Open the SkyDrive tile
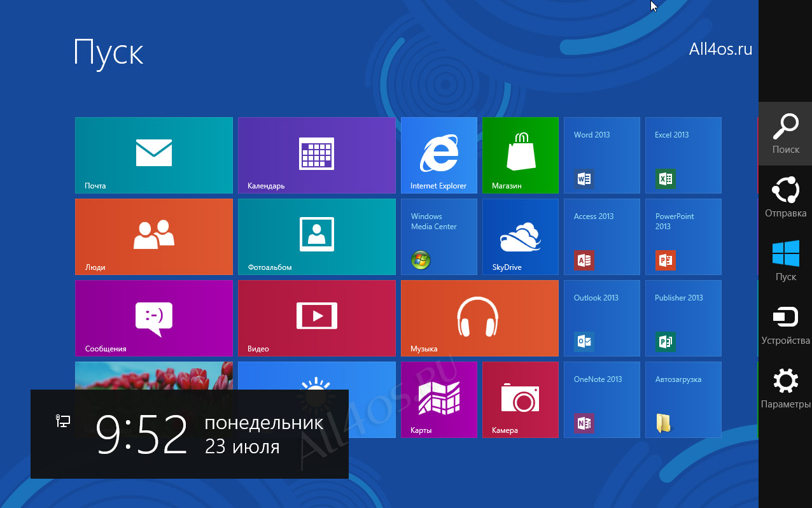This screenshot has height=508, width=812. point(521,237)
